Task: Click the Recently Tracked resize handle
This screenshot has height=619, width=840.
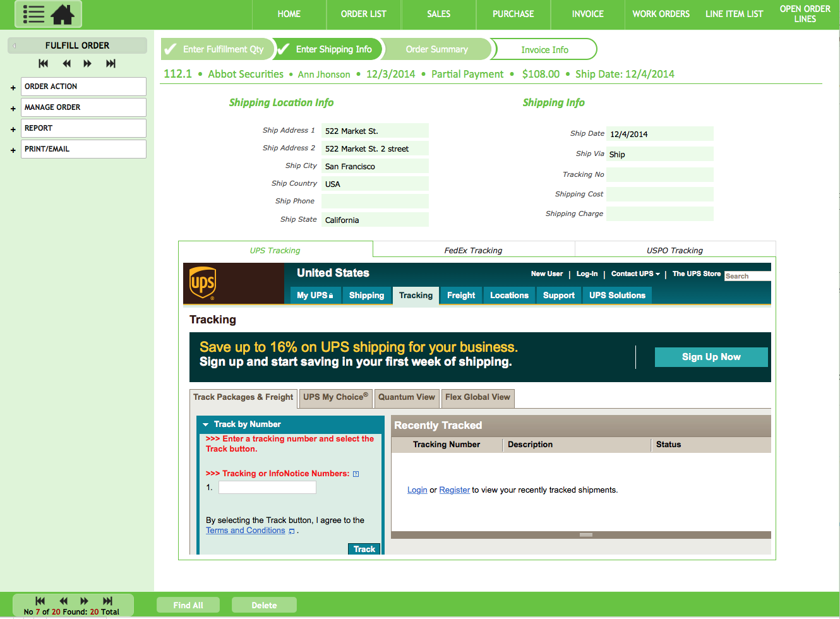Action: [586, 535]
